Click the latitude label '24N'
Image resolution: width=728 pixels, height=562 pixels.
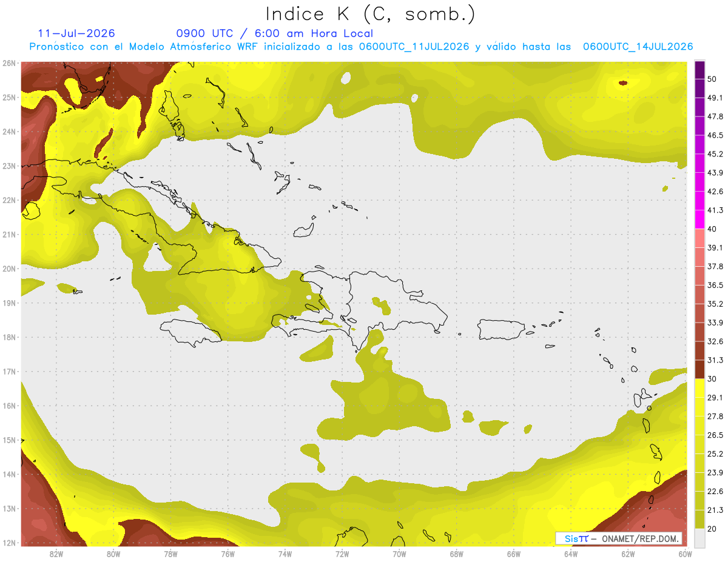pyautogui.click(x=8, y=132)
